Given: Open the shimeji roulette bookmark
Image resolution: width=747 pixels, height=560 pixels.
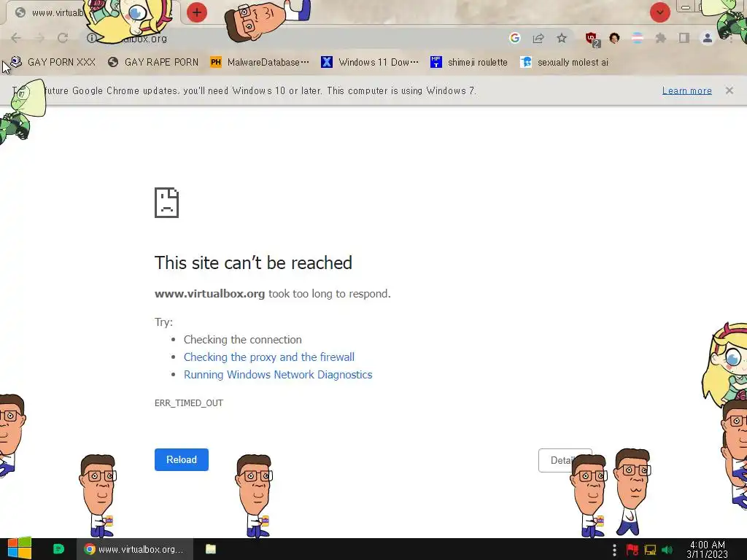Looking at the screenshot, I should (469, 62).
